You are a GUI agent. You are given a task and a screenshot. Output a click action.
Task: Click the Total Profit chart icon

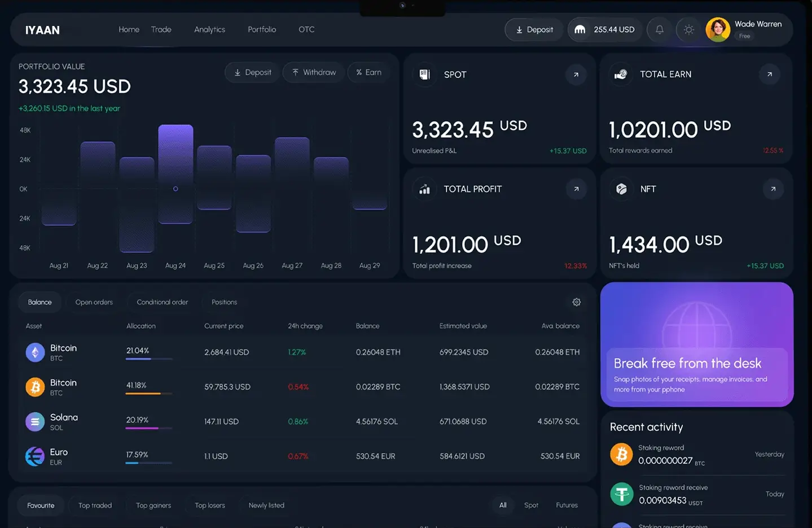pyautogui.click(x=425, y=189)
